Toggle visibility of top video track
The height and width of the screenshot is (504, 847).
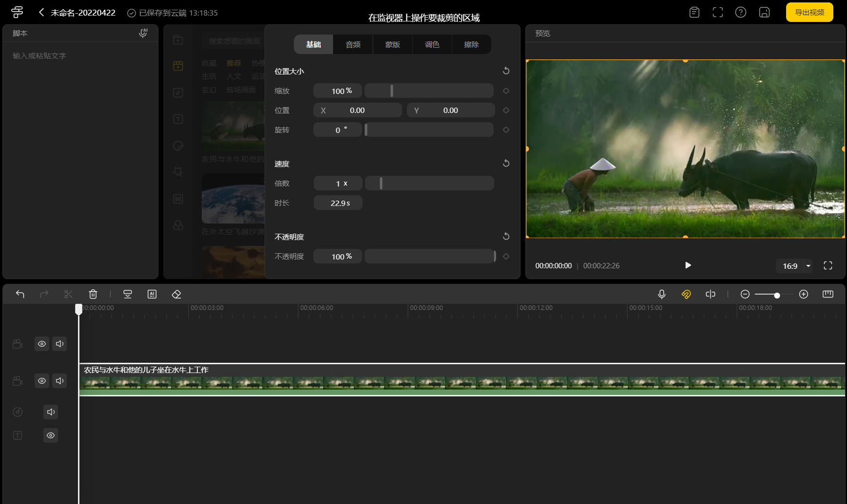pyautogui.click(x=42, y=344)
